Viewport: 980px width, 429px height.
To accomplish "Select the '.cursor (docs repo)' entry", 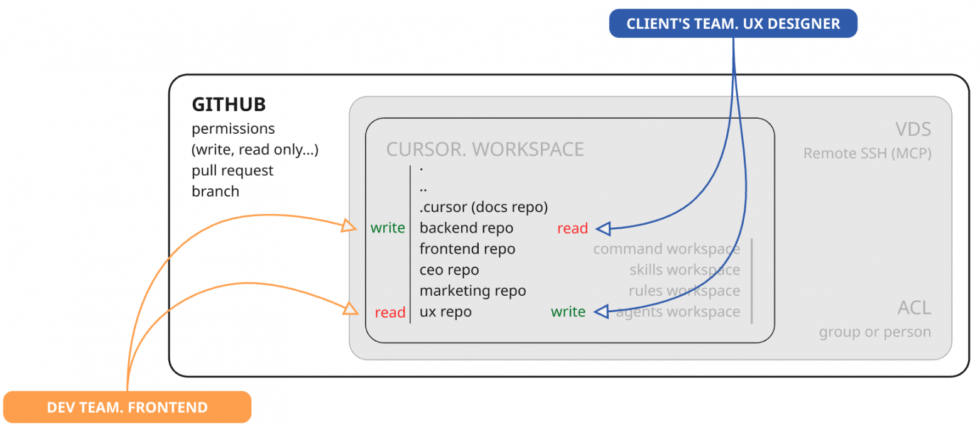I will tap(484, 207).
